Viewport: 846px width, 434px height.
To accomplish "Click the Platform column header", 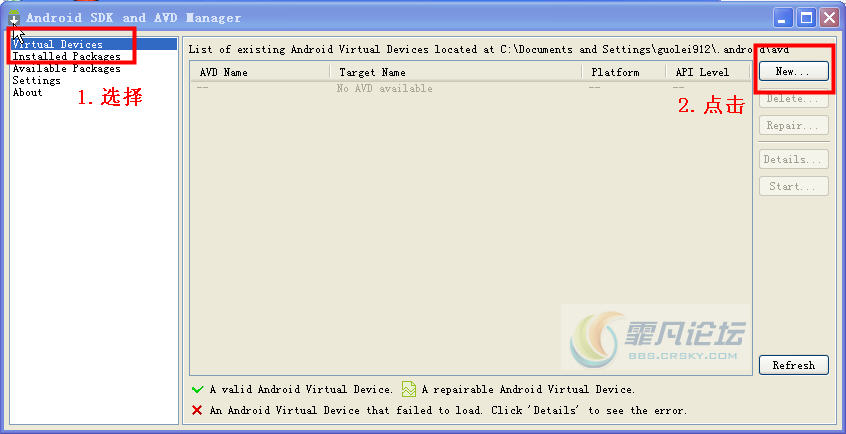I will point(624,72).
